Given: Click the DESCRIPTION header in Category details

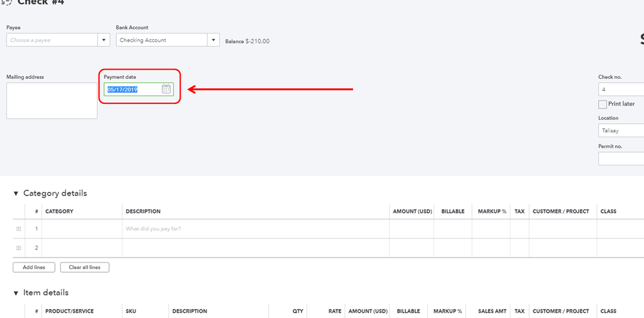Looking at the screenshot, I should coord(143,212).
